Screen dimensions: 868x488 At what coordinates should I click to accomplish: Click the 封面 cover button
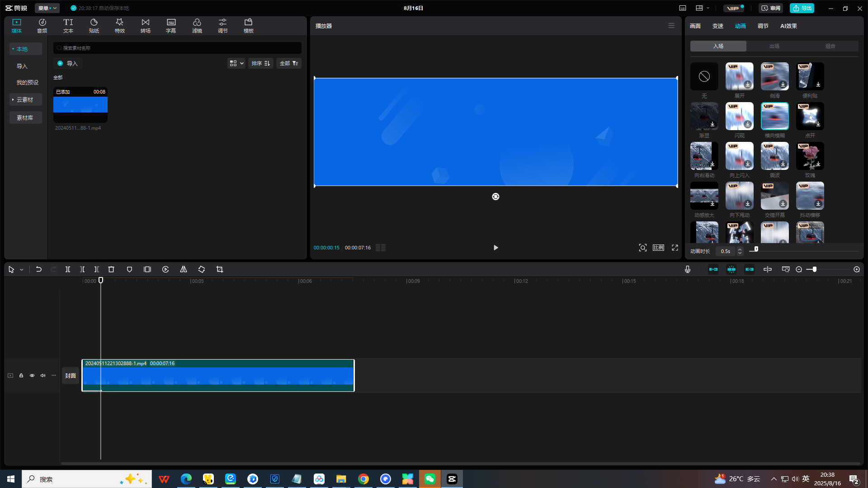70,375
